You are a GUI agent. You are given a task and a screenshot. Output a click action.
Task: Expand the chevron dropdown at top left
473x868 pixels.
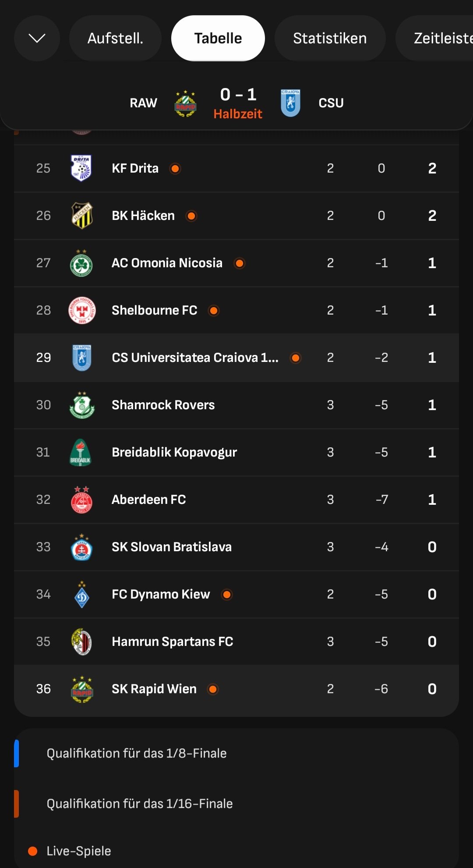[37, 38]
